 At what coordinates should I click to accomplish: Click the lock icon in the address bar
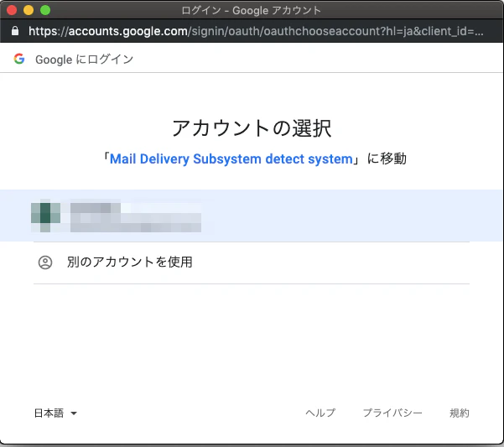tap(15, 31)
